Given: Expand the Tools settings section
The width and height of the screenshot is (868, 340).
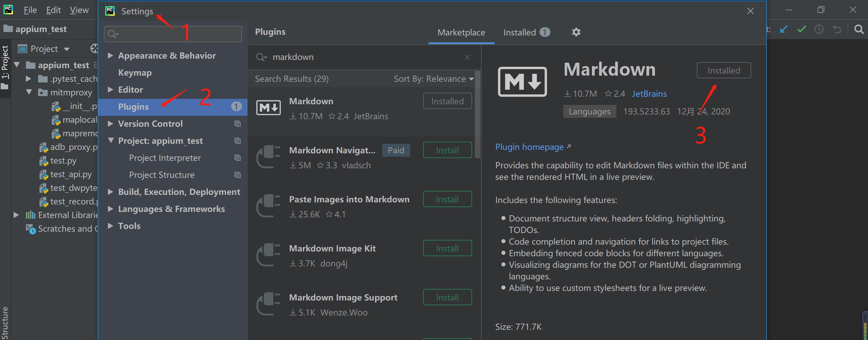Looking at the screenshot, I should [x=110, y=226].
